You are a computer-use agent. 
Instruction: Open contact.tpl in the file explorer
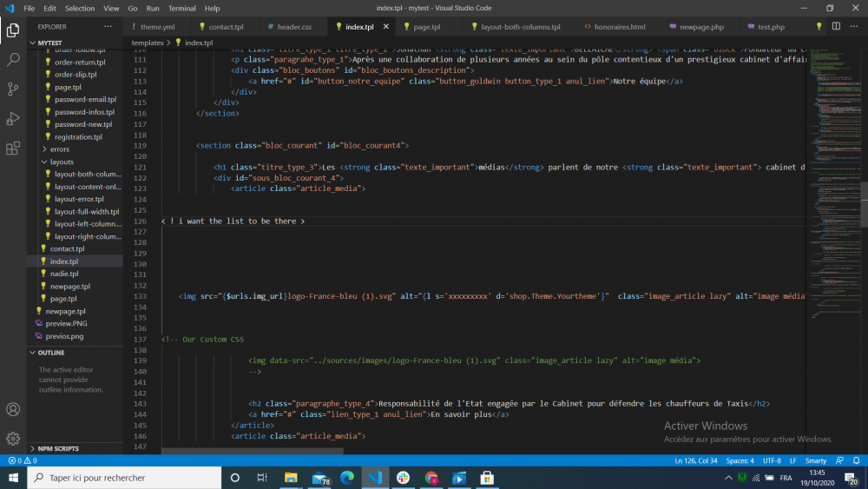[x=66, y=248]
